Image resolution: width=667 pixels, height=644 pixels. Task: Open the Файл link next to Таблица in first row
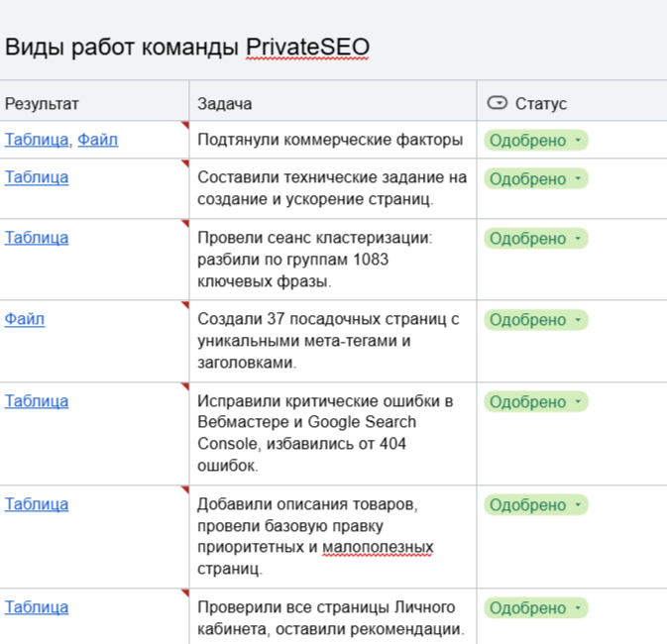(x=97, y=140)
